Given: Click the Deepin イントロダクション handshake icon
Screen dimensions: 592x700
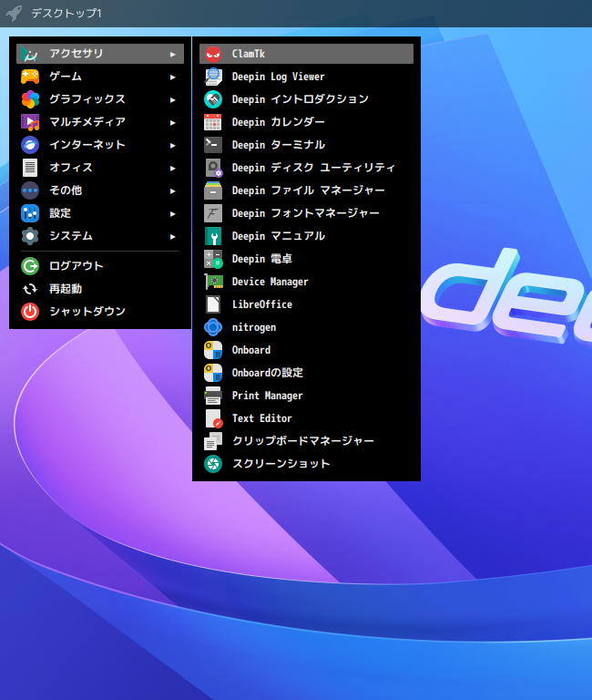Looking at the screenshot, I should (x=213, y=99).
